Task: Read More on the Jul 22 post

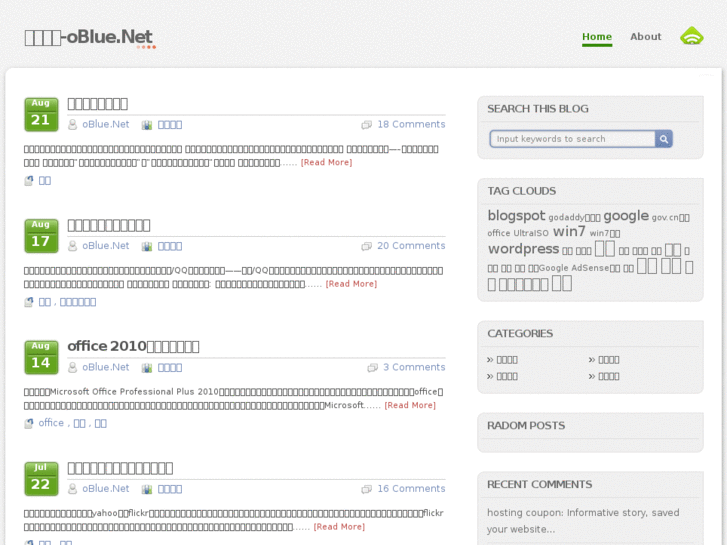Action: (339, 527)
